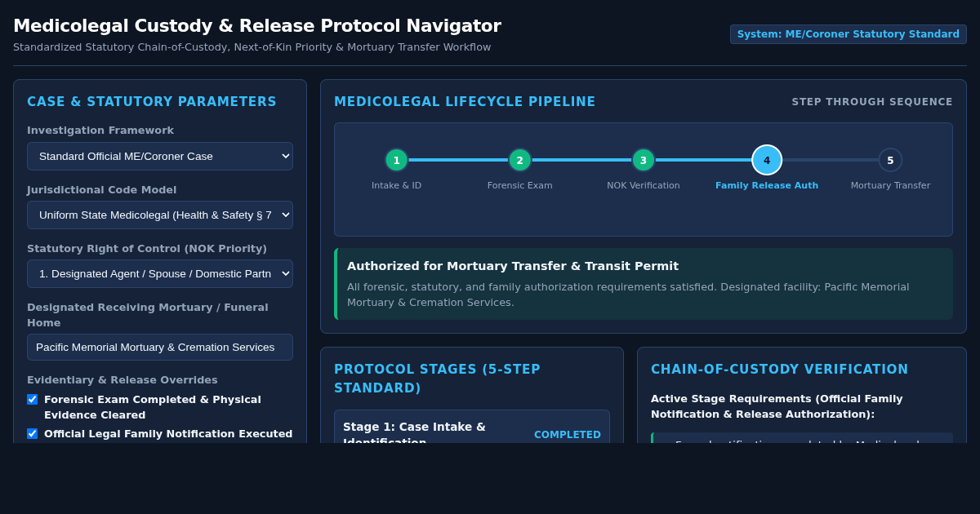Viewport: 980px width, 514px height.
Task: Click the Evidentiary & Release Overrides label
Action: pos(122,379)
